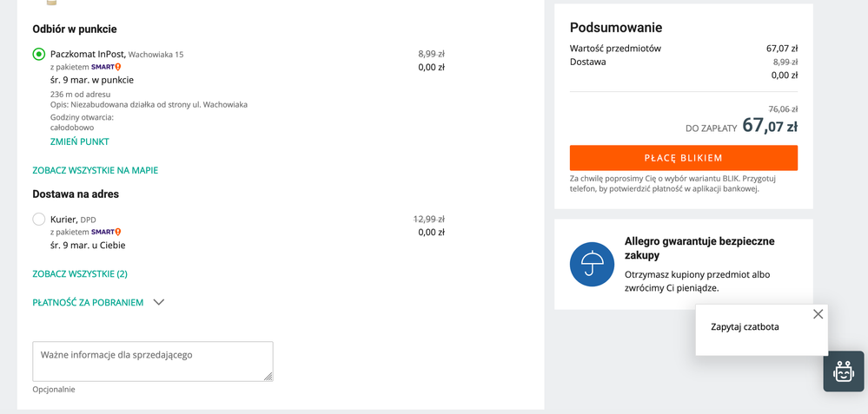Click the blue umbrella guarantee icon
Screen dimensions: 868x414
pyautogui.click(x=592, y=264)
